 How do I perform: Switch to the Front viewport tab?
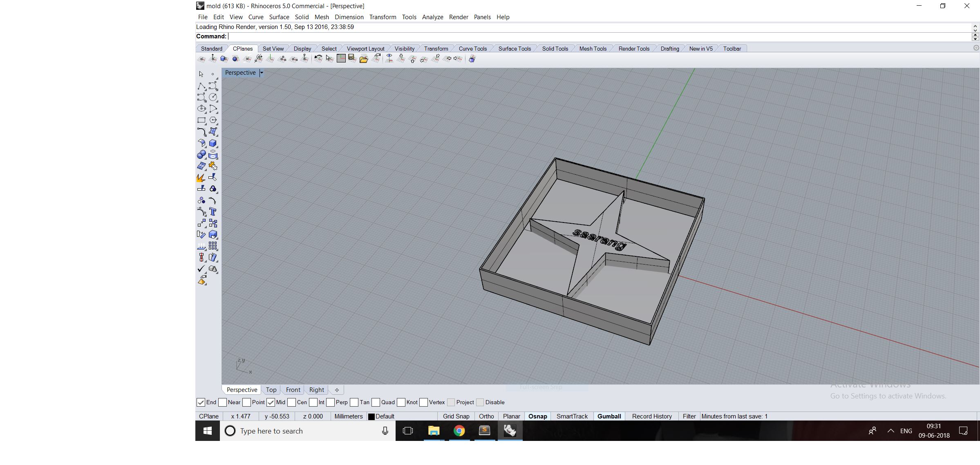tap(293, 390)
